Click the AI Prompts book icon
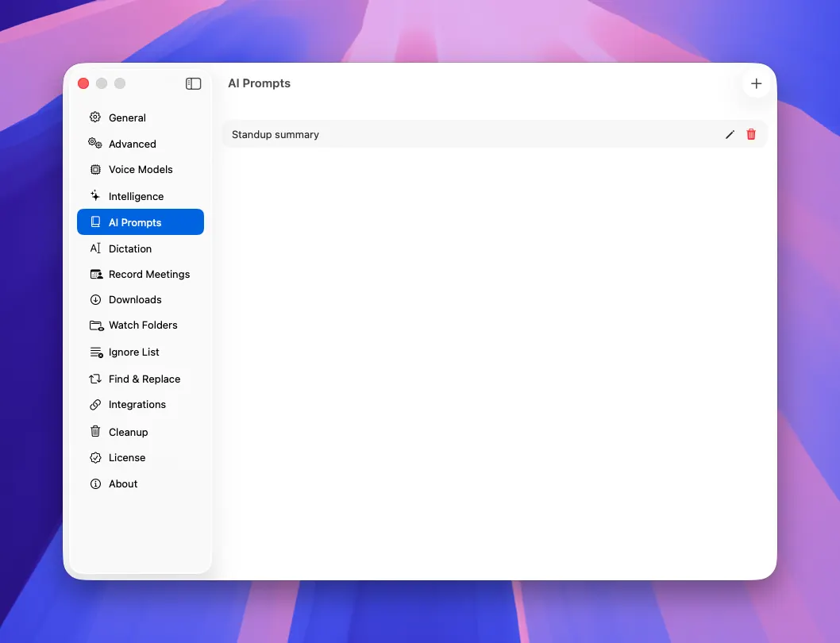The width and height of the screenshot is (840, 643). point(95,221)
